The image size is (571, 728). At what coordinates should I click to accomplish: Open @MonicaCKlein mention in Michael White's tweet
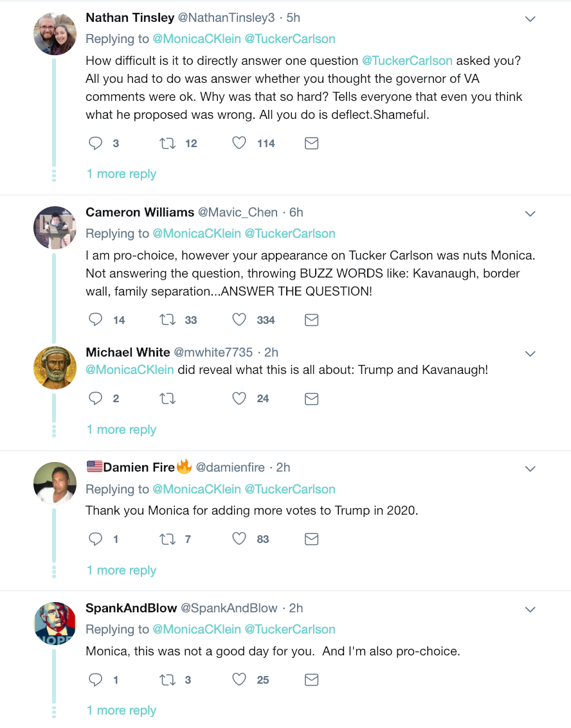(x=130, y=369)
